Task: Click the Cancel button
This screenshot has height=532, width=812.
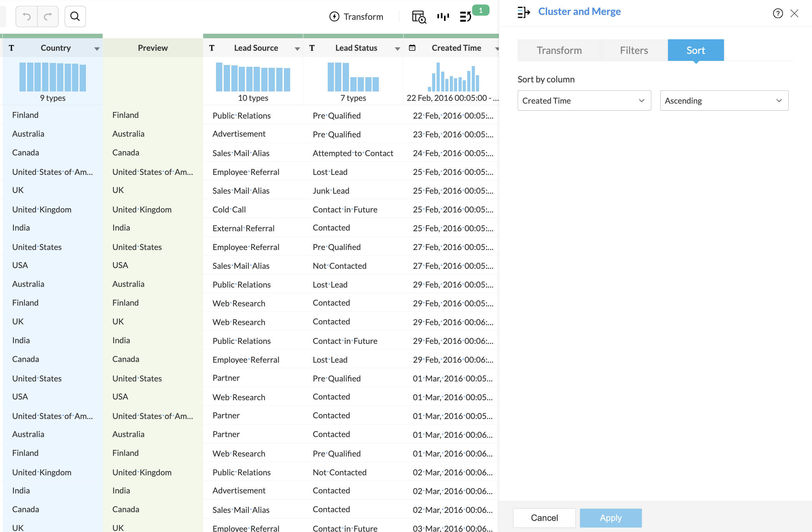Action: [x=544, y=518]
